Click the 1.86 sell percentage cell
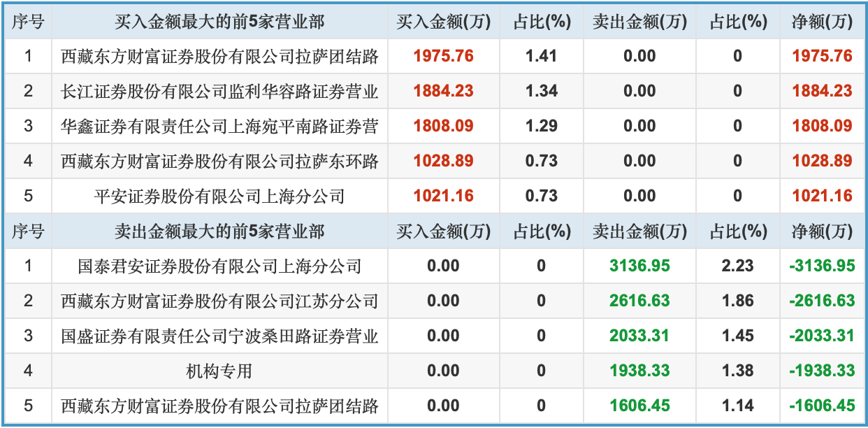This screenshot has height=428, width=868. click(x=738, y=301)
